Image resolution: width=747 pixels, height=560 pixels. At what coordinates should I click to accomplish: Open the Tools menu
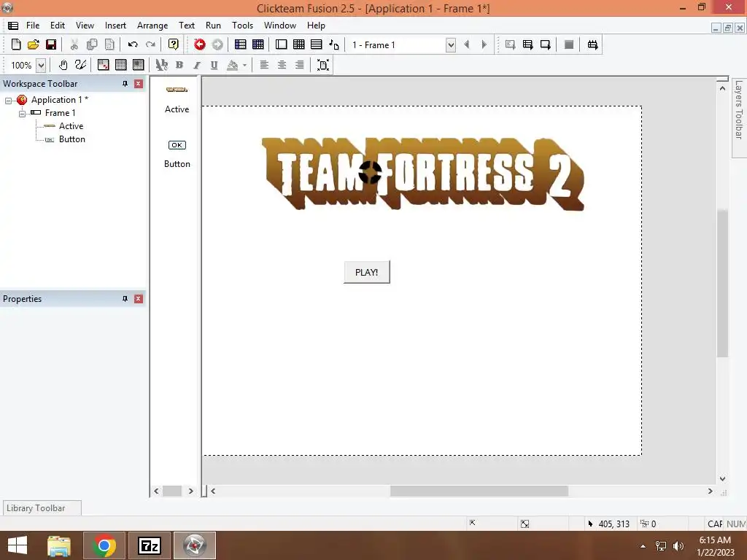click(x=242, y=26)
